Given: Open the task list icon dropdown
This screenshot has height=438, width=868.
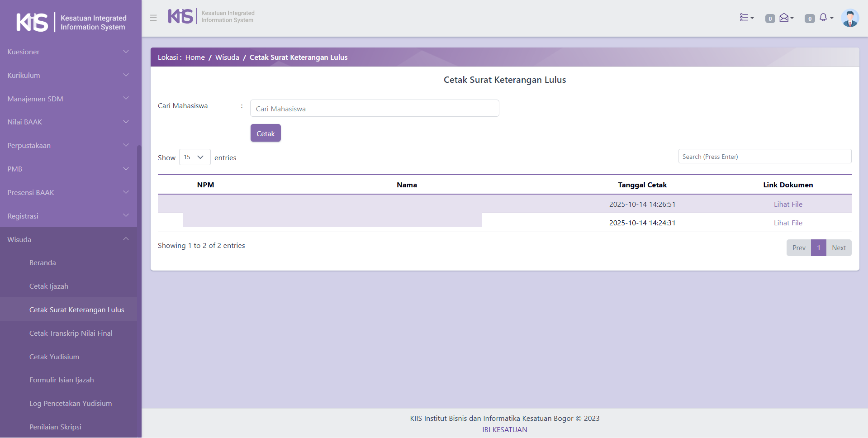Looking at the screenshot, I should tap(746, 18).
